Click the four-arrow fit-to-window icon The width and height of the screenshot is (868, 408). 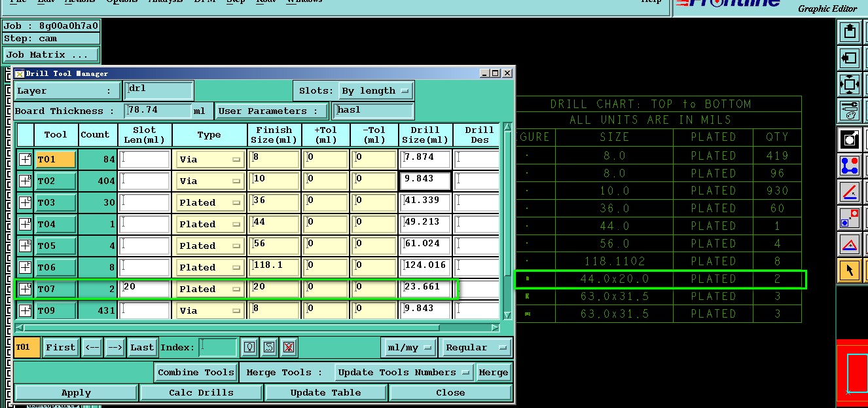coord(849,84)
